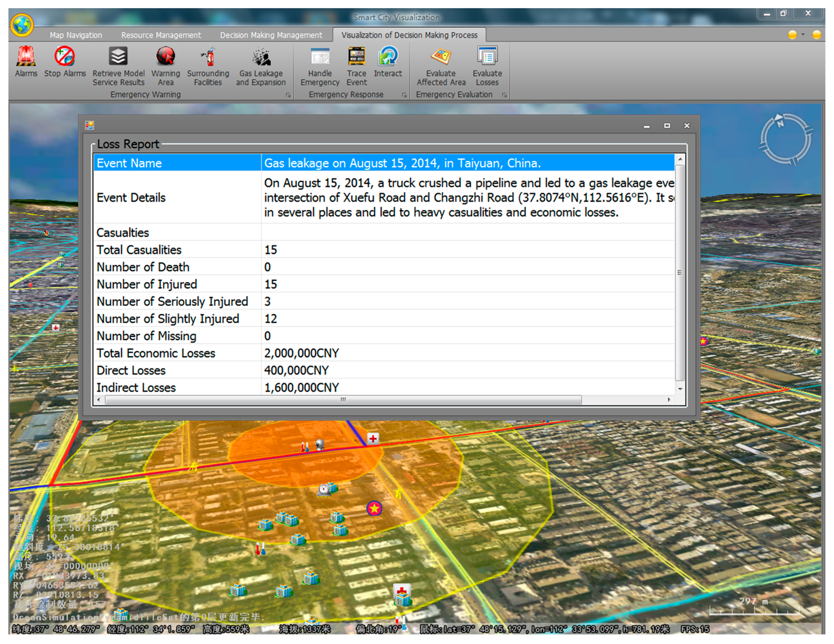Click the Stop Alarms icon
The height and width of the screenshot is (644, 834).
click(x=65, y=56)
